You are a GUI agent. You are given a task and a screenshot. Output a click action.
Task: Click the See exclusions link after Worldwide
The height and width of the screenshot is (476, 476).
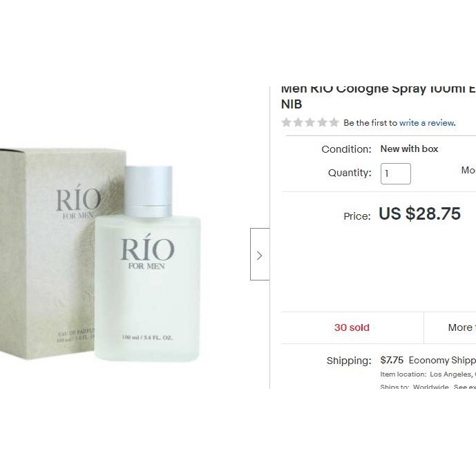[465, 386]
